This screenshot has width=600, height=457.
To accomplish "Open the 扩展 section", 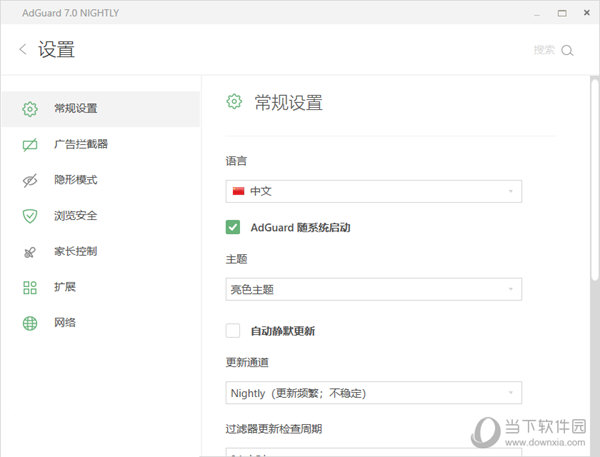I will coord(101,287).
